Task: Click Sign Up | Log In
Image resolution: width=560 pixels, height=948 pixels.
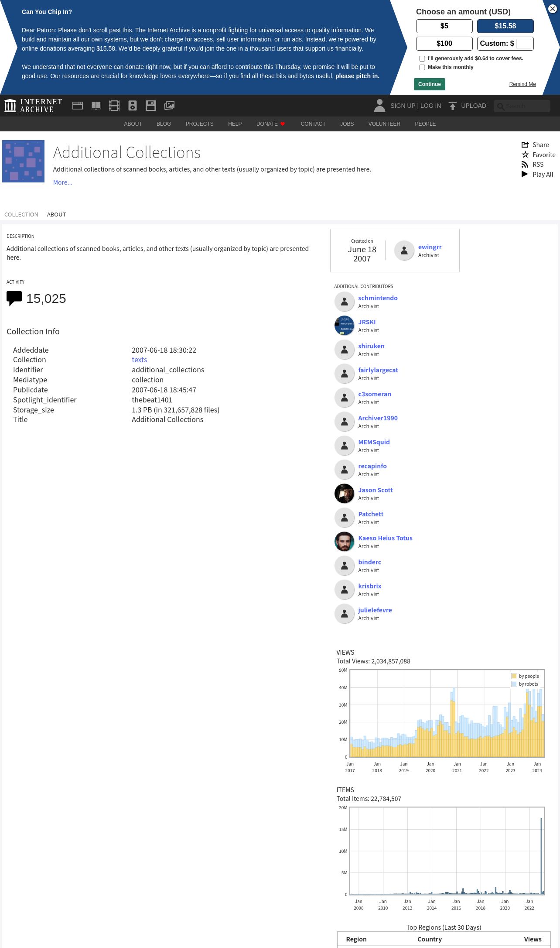Action: [x=416, y=106]
